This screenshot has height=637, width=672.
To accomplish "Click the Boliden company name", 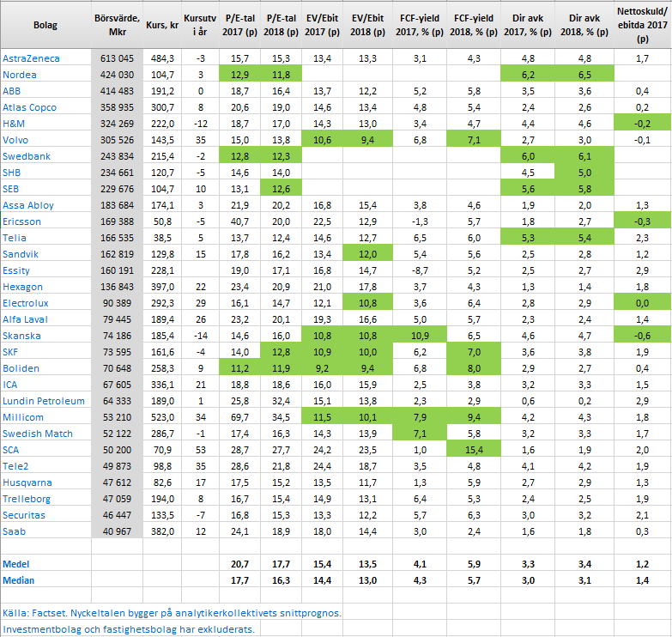I will [x=21, y=368].
